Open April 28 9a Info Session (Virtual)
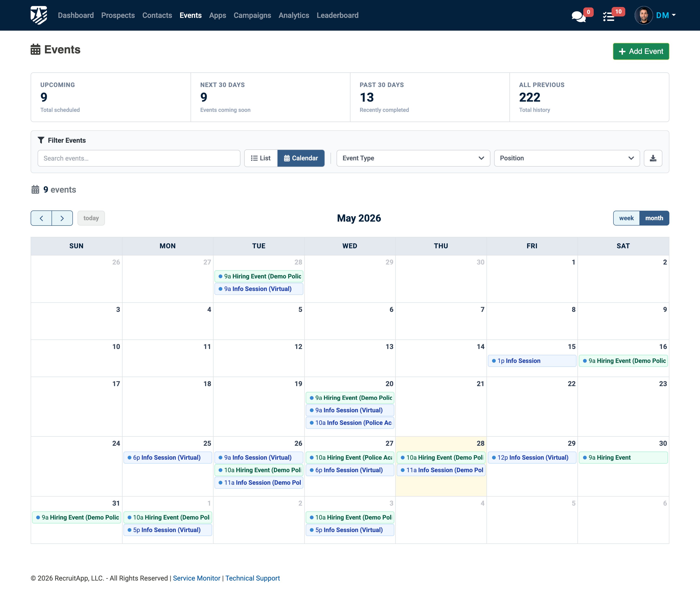The width and height of the screenshot is (700, 591). click(x=259, y=289)
